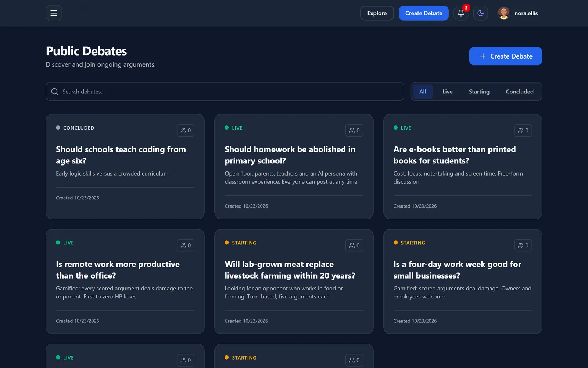The height and width of the screenshot is (368, 588).
Task: Click the large Create Debate button with plus
Action: click(x=506, y=56)
